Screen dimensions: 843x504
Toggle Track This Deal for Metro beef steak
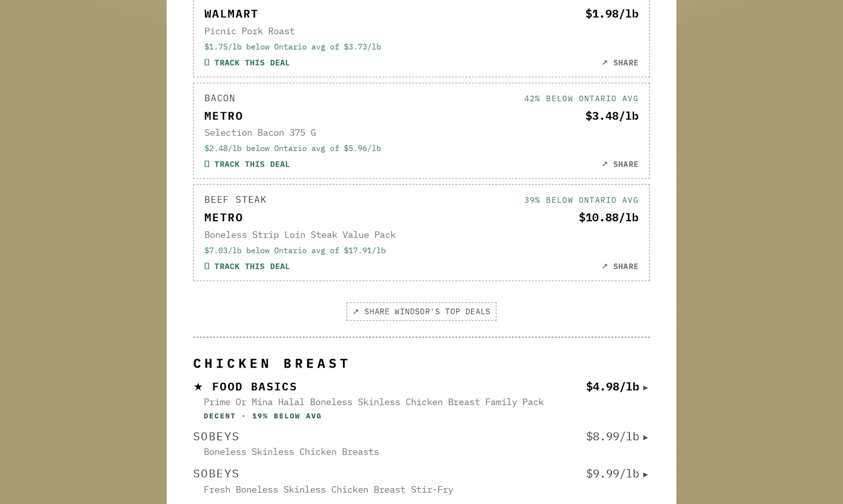(x=247, y=266)
